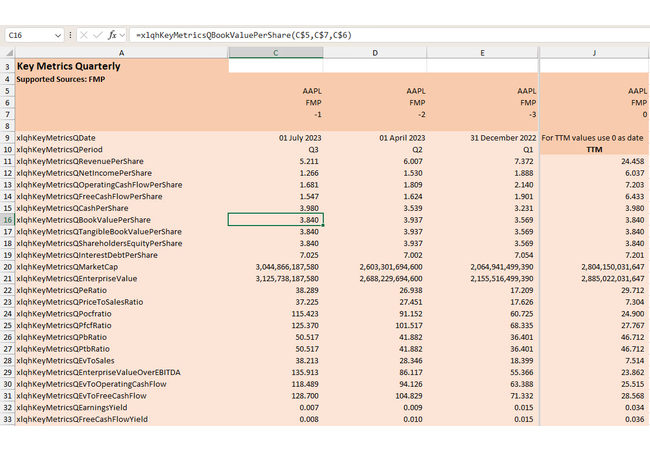Click the Select All corner triangle
The height and width of the screenshot is (450, 650).
pos(9,53)
